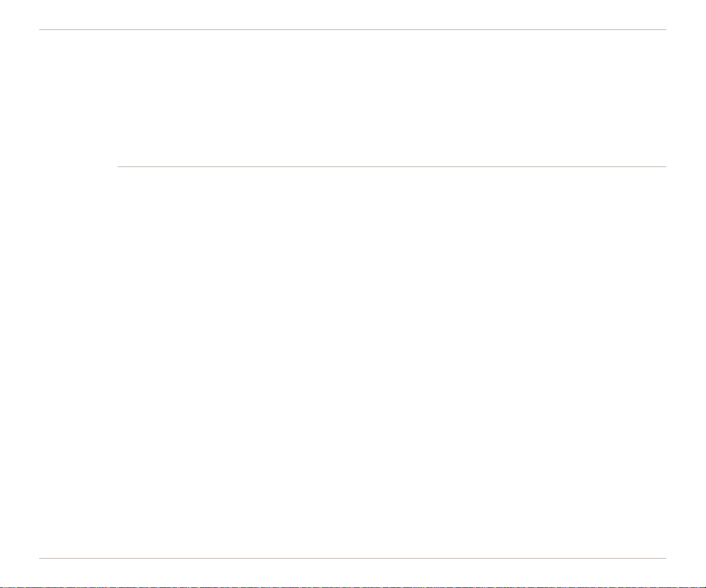Click the empty page center
Screen dimensions: 706x588
pos(353,294)
